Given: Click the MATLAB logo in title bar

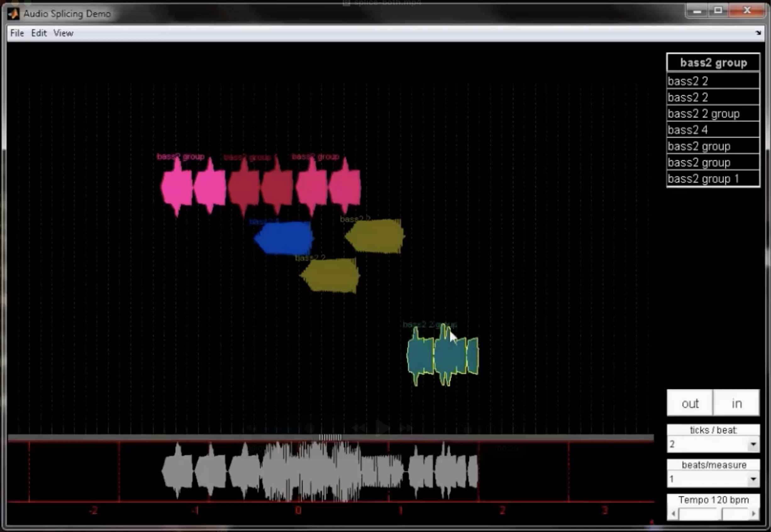Looking at the screenshot, I should point(13,14).
